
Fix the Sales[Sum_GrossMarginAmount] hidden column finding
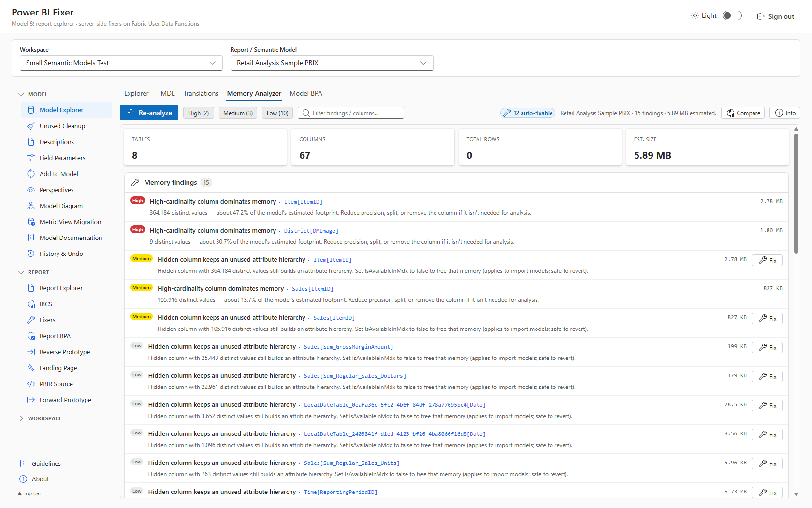pos(767,347)
